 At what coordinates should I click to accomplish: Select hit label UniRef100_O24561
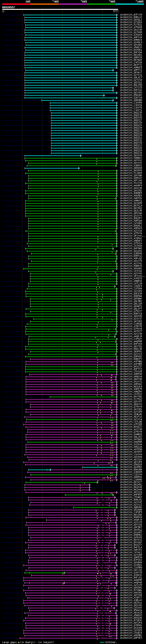click(131, 565)
